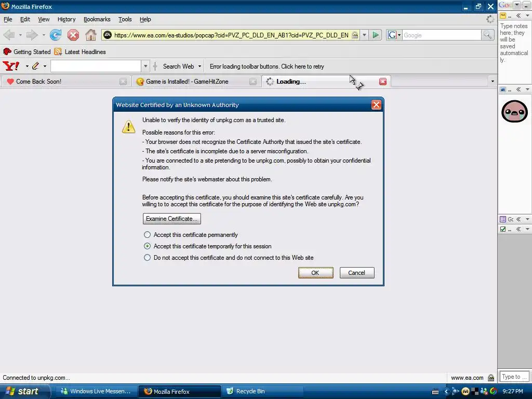Open the Forward button history dropdown
Image resolution: width=532 pixels, height=399 pixels.
[x=44, y=35]
